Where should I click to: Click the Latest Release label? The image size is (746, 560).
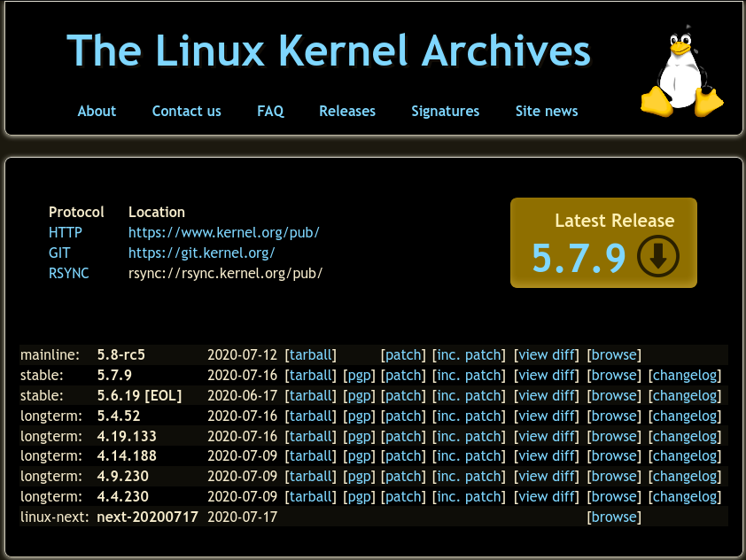[614, 221]
